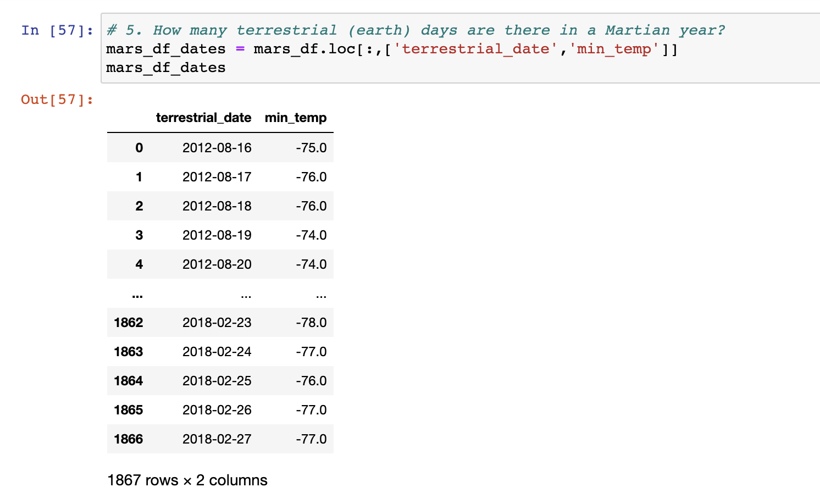The width and height of the screenshot is (820, 504).
Task: Click row index 1862 in the table
Action: 129,323
